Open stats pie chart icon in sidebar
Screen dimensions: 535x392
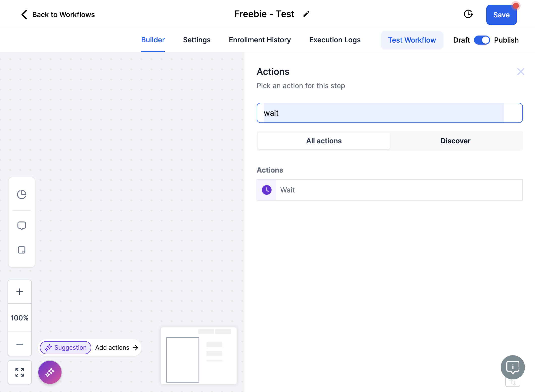coord(22,194)
